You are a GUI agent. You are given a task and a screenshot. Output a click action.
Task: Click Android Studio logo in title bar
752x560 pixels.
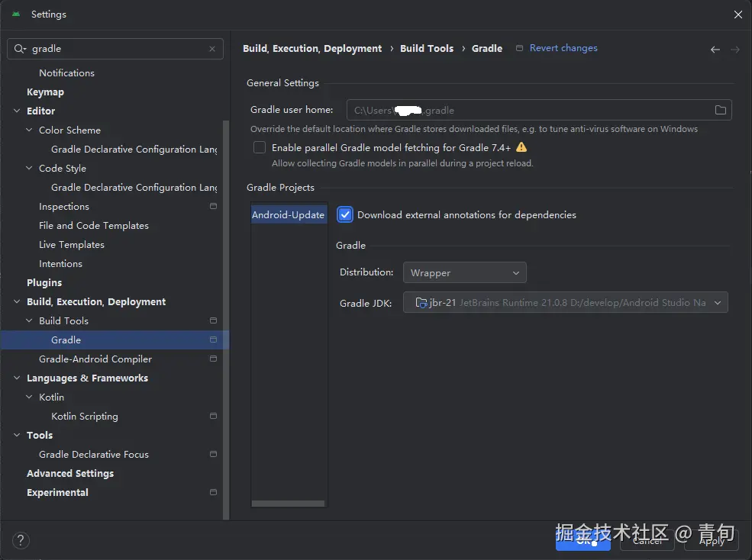tap(16, 14)
